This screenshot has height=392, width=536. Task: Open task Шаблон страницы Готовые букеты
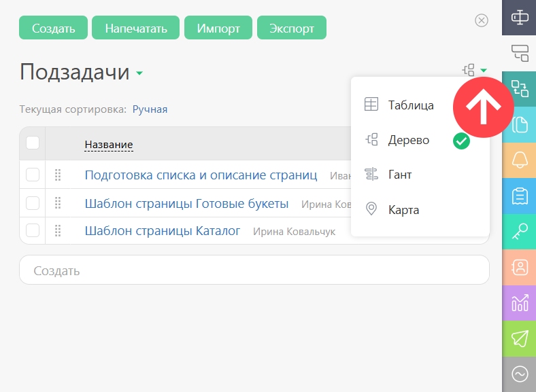(186, 204)
